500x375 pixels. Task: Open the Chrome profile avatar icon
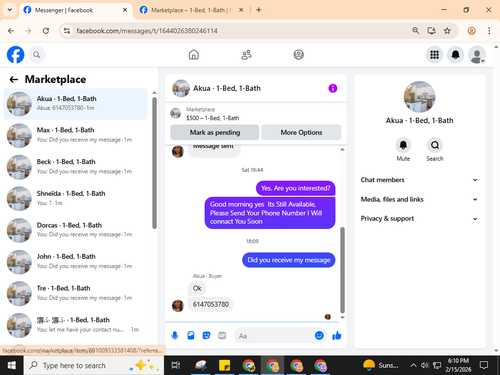[x=471, y=31]
